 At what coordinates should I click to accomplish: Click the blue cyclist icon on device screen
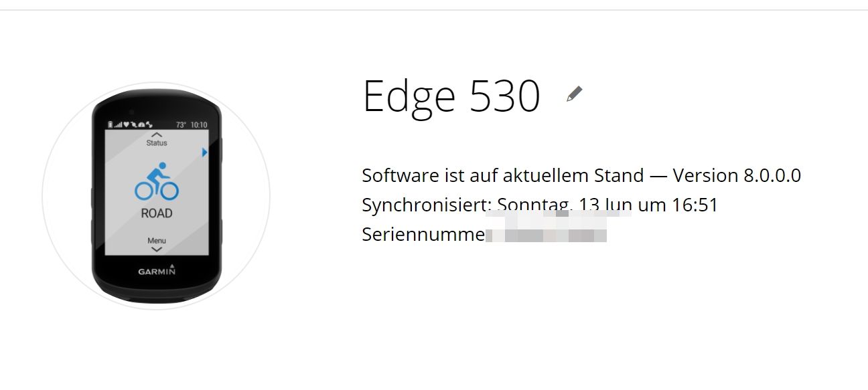click(157, 181)
